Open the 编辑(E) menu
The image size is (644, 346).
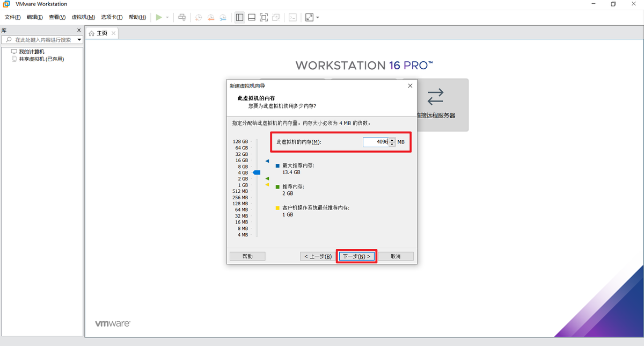[35, 17]
